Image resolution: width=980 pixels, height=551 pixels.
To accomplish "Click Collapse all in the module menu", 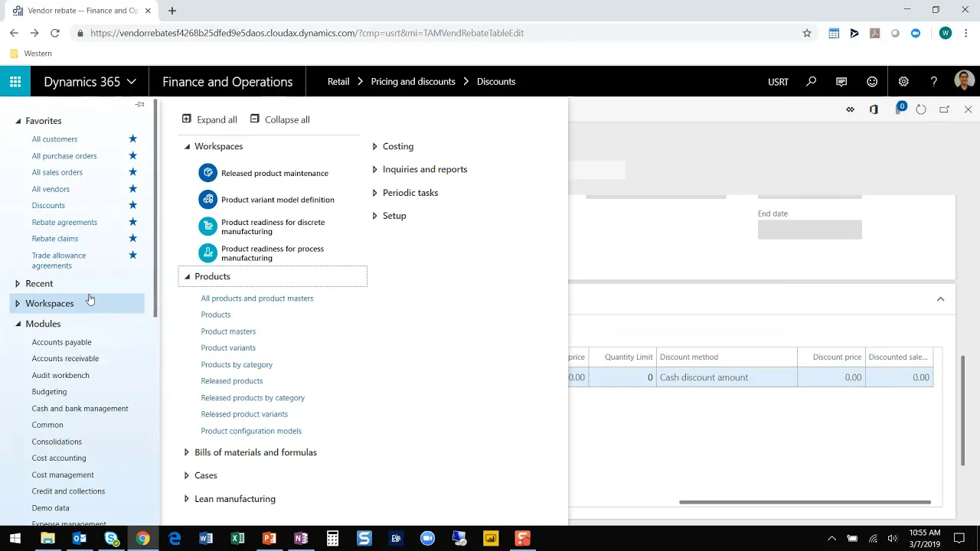I will (279, 119).
